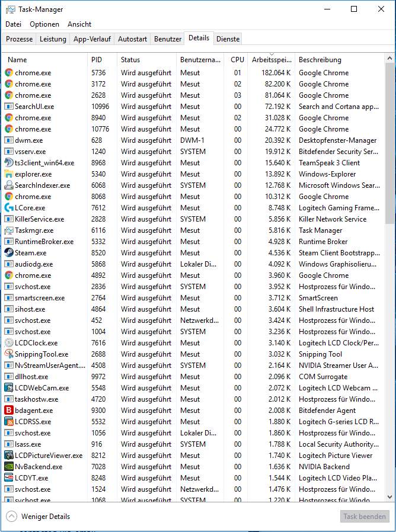Switch to the Benutzer tab

click(x=167, y=39)
